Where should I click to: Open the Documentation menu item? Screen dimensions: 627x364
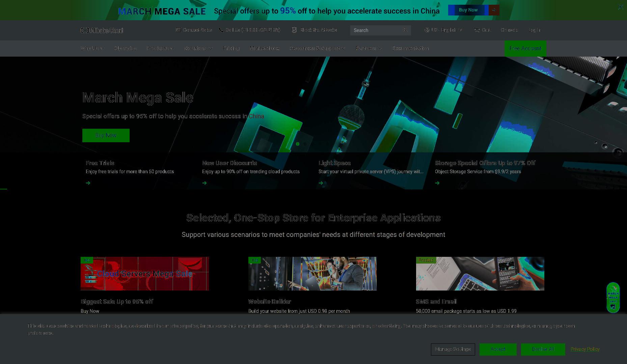coord(410,48)
